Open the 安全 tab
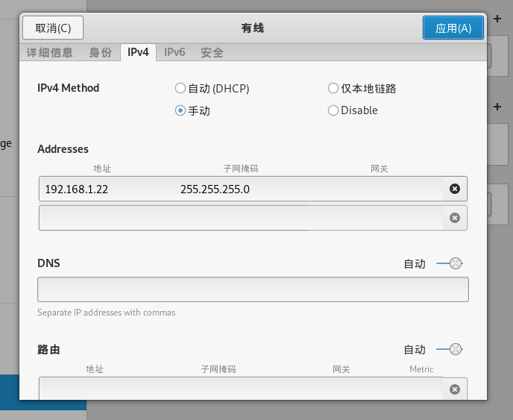Viewport: 513px width, 420px height. [212, 52]
